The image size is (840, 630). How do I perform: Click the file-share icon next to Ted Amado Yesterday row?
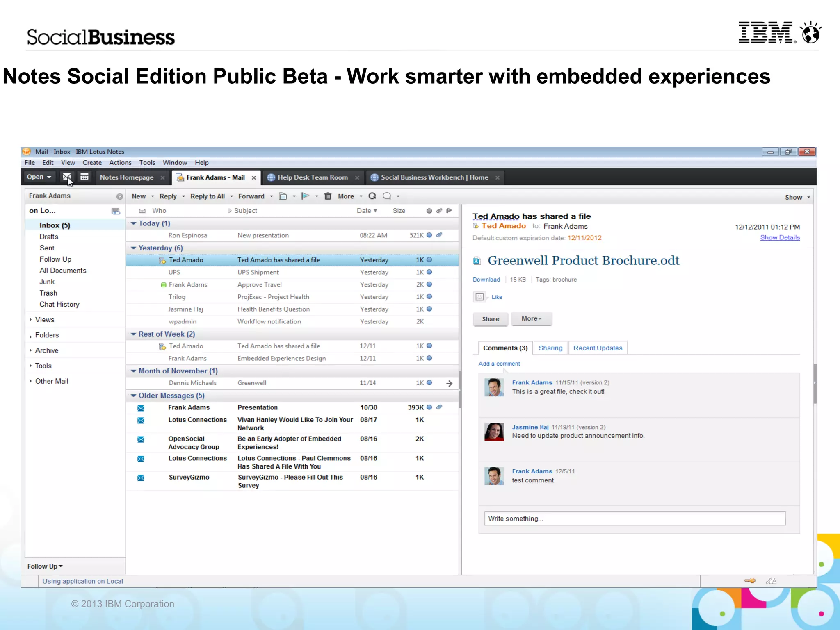point(162,260)
